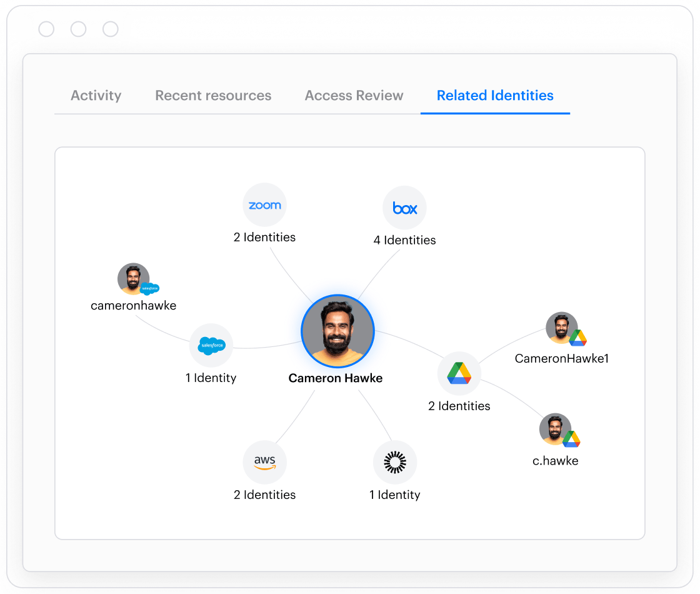Screen dimensions: 700x594
Task: Click the Related Identities tab
Action: (495, 96)
